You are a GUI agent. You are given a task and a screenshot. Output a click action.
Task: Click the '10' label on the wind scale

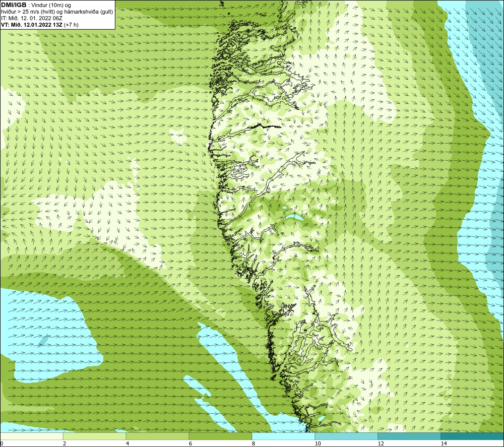[318, 444]
